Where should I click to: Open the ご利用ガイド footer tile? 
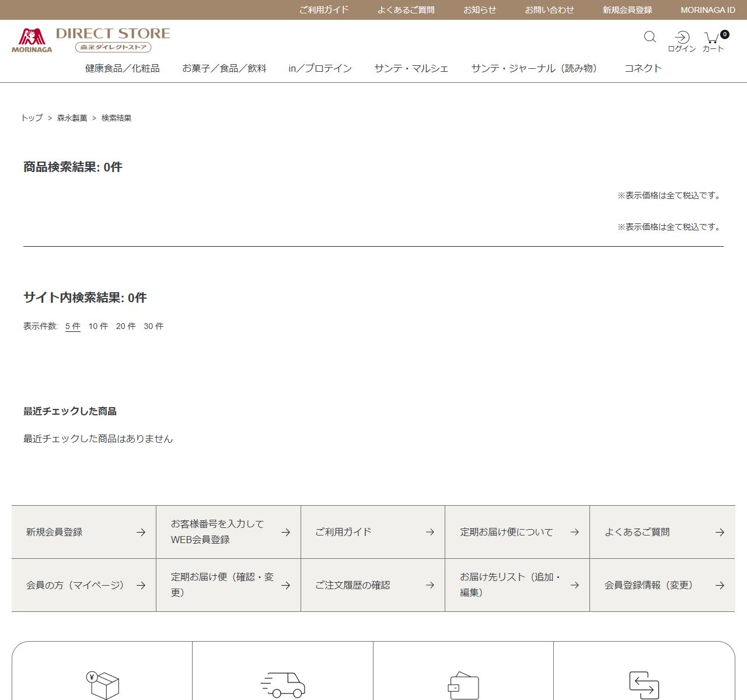(x=373, y=532)
